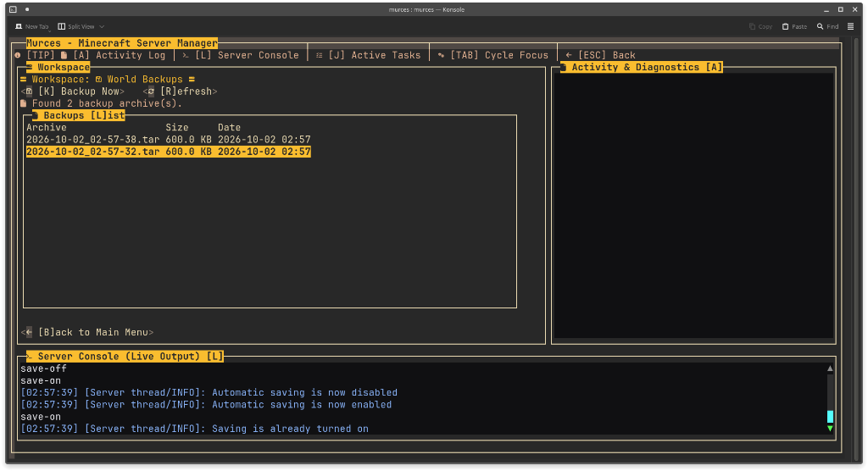Click the Cycle Focus key icon
The image size is (868, 471).
[x=441, y=55]
